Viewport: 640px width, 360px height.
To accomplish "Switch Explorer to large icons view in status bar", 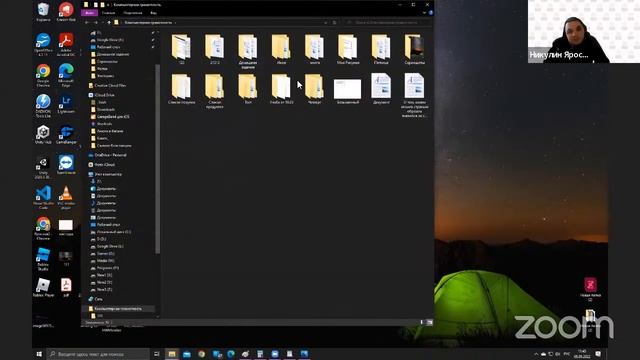I will (x=429, y=322).
